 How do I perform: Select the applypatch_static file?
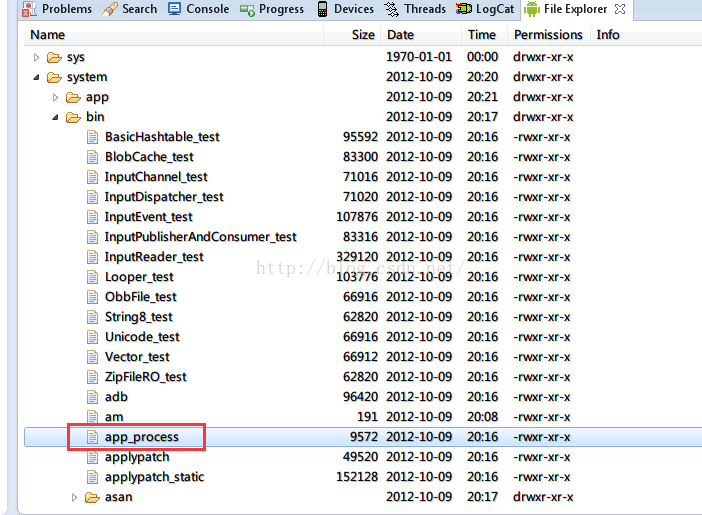point(154,477)
